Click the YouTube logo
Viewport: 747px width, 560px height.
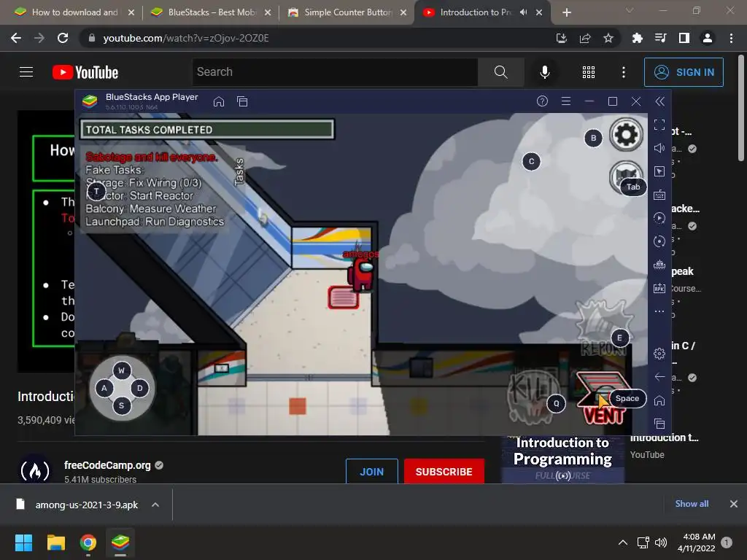[x=85, y=72]
